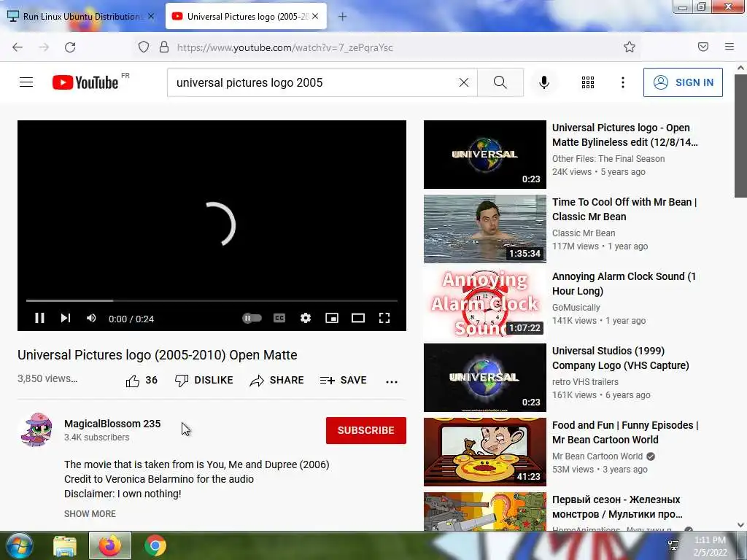Screen dimensions: 747x560
Task: Open the YouTube guide hamburger menu
Action: pos(26,82)
